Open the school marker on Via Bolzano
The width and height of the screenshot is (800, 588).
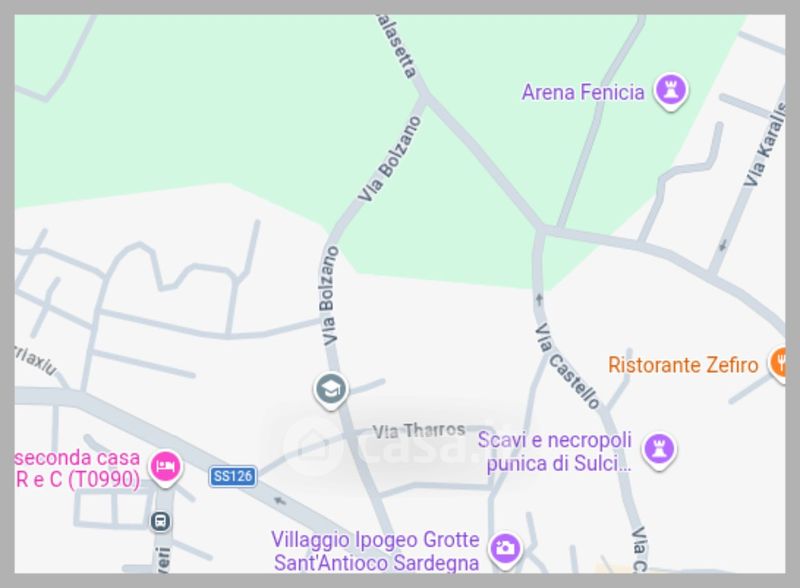[331, 391]
